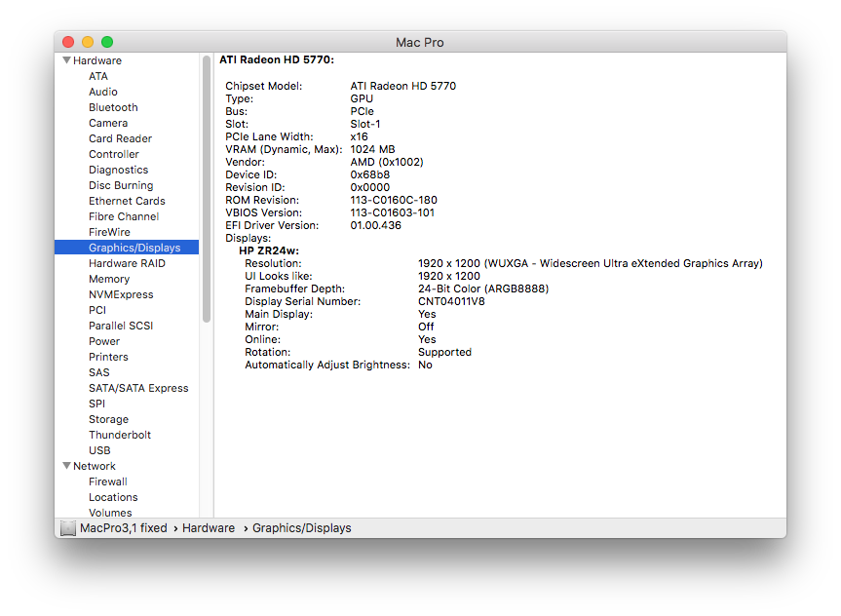
Task: Select ATA in the sidebar
Action: coord(98,76)
